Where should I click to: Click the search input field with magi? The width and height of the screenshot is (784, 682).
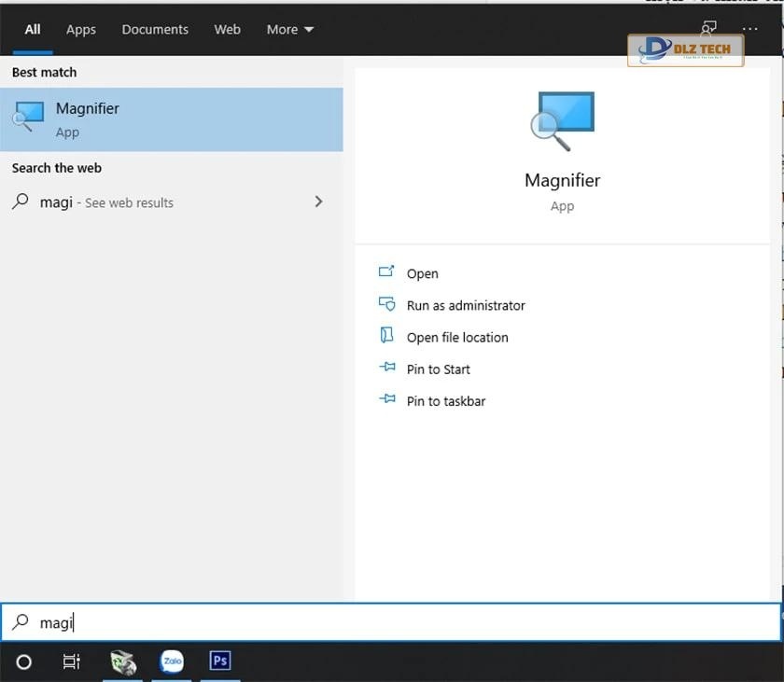[392, 622]
